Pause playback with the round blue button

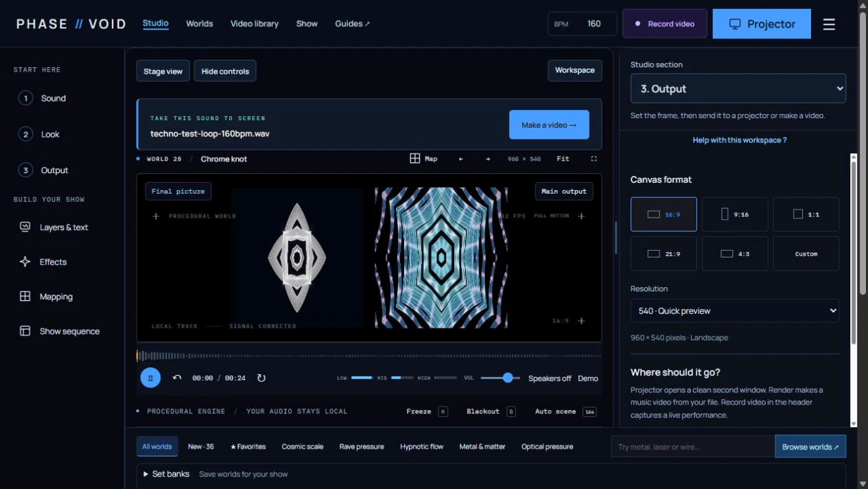coord(150,378)
